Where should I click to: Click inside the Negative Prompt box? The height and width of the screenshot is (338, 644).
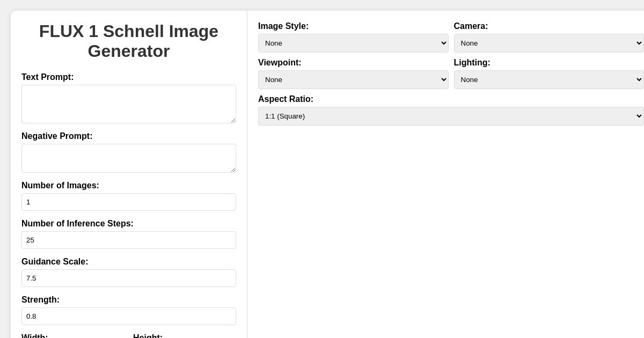coord(129,158)
